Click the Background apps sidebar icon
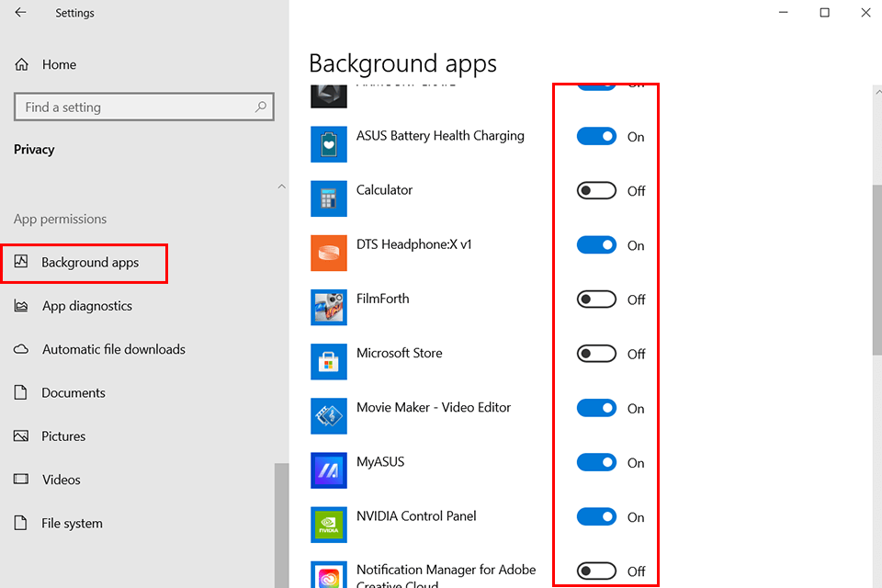Viewport: 882px width, 588px height. point(21,261)
